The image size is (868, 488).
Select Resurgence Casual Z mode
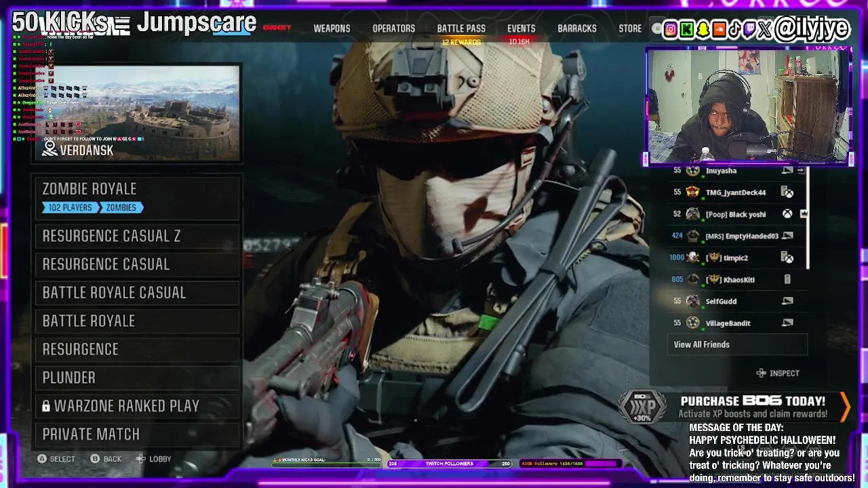click(138, 236)
